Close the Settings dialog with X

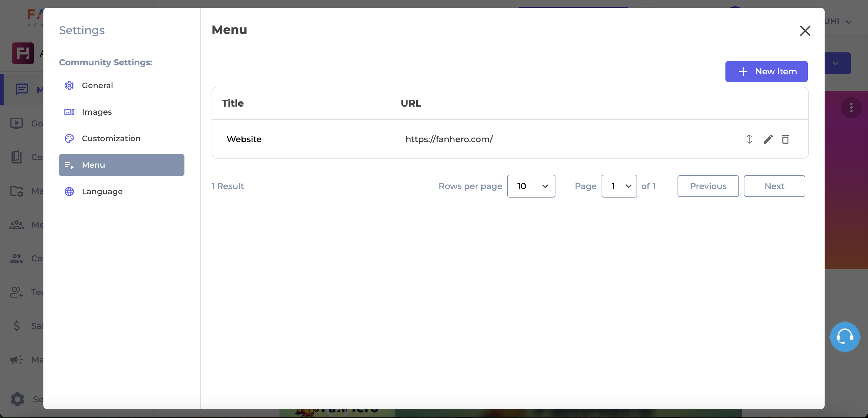tap(805, 31)
